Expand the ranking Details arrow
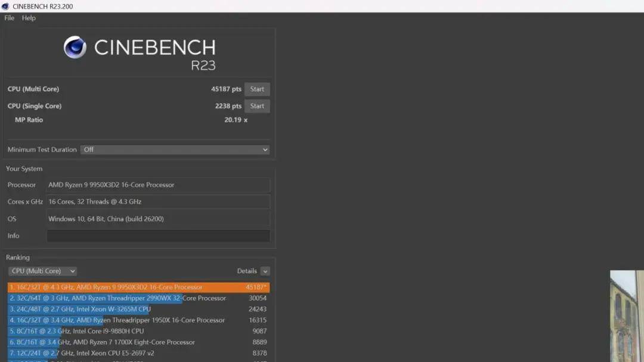The height and width of the screenshot is (362, 644). [x=265, y=271]
